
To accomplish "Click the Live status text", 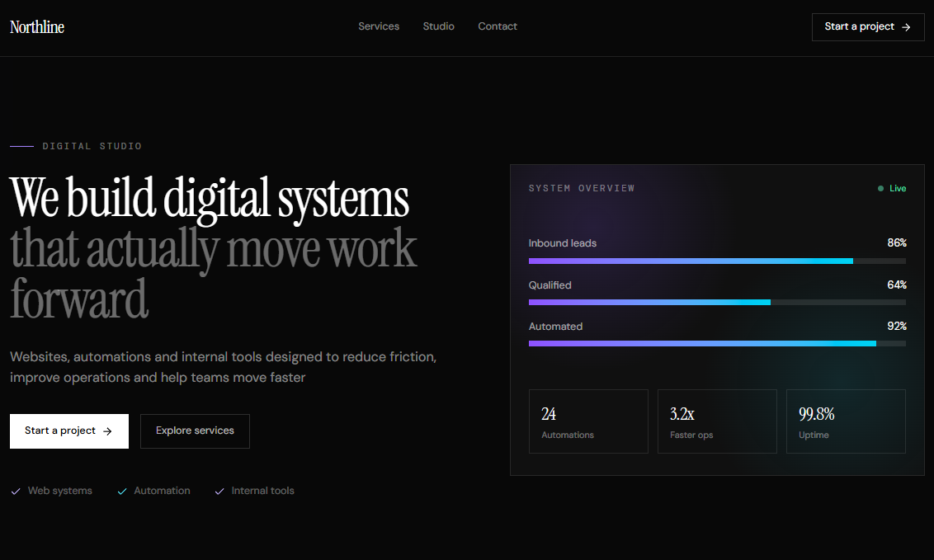I will coord(898,188).
